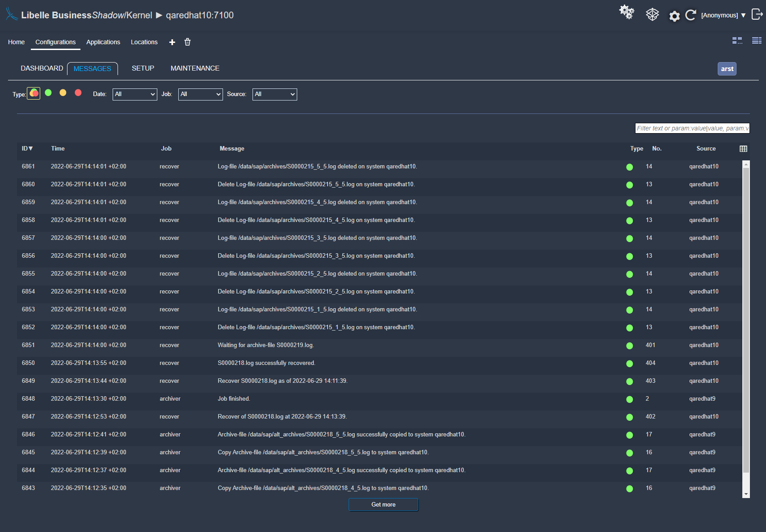This screenshot has height=532, width=766.
Task: Click the refresh arrow icon
Action: 690,15
